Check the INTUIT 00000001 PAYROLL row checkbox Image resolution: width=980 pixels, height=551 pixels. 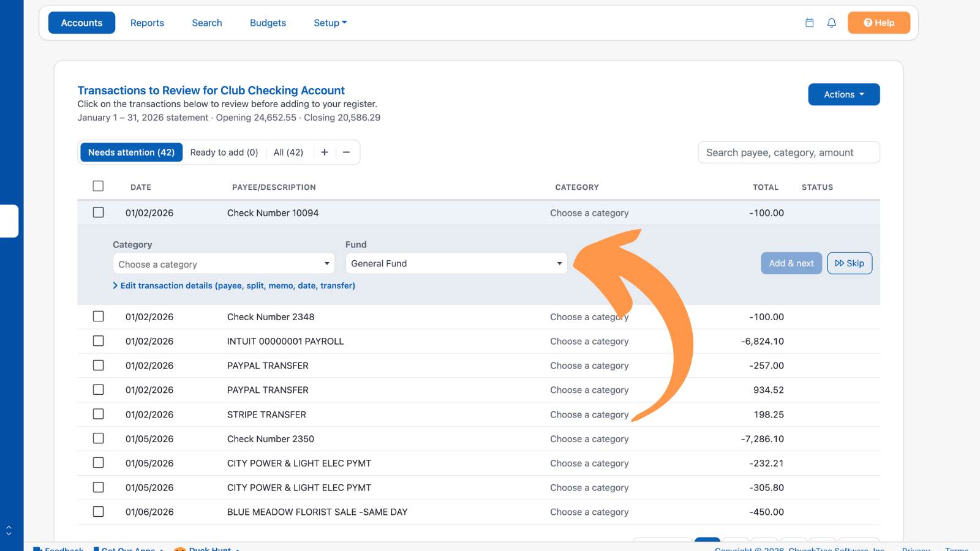coord(98,341)
